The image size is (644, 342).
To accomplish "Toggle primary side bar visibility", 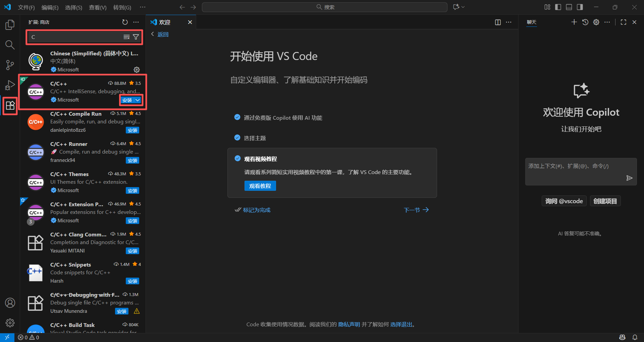I will (x=558, y=7).
